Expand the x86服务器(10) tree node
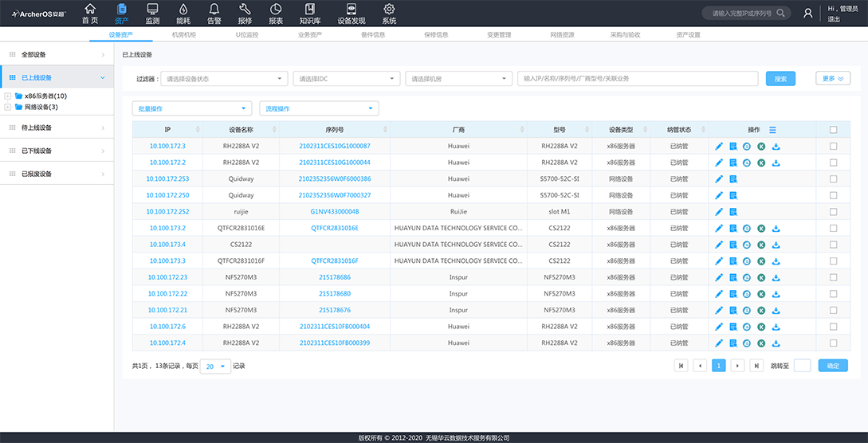This screenshot has width=868, height=443. point(8,96)
